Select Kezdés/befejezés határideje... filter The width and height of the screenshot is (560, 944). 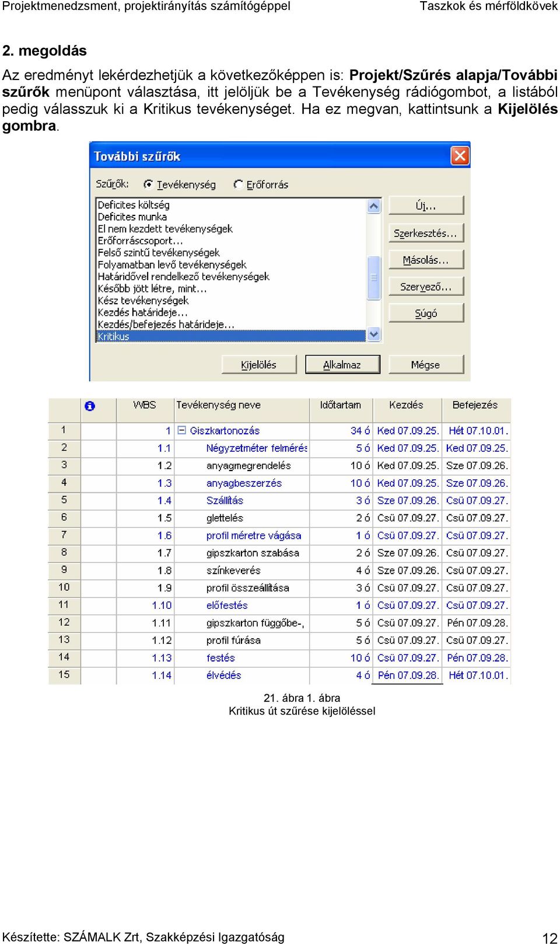(166, 325)
